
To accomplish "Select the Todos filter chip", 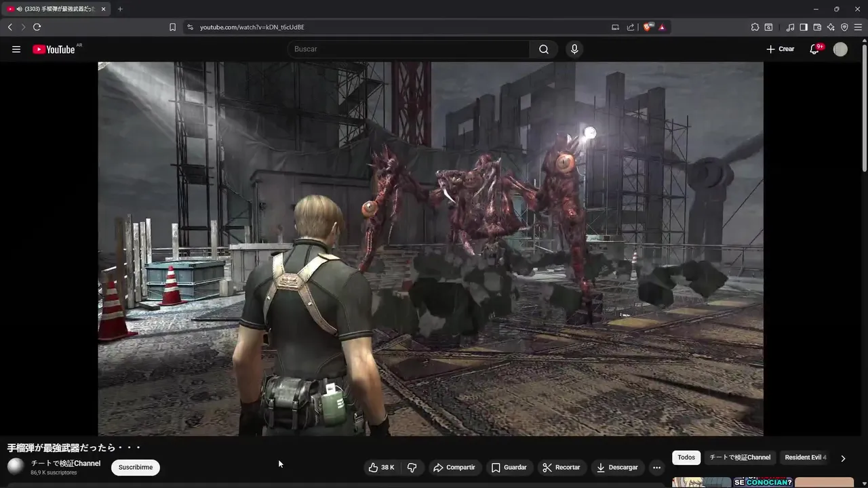I will [x=686, y=457].
